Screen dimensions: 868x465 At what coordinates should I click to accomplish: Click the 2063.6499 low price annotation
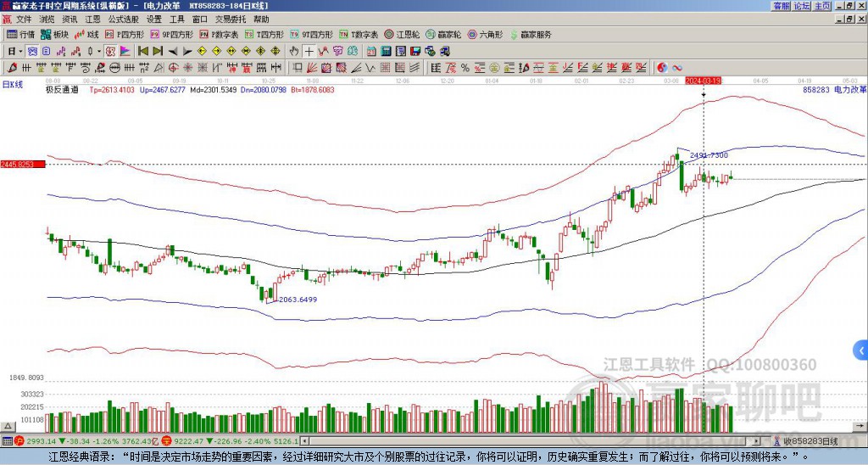pyautogui.click(x=298, y=300)
